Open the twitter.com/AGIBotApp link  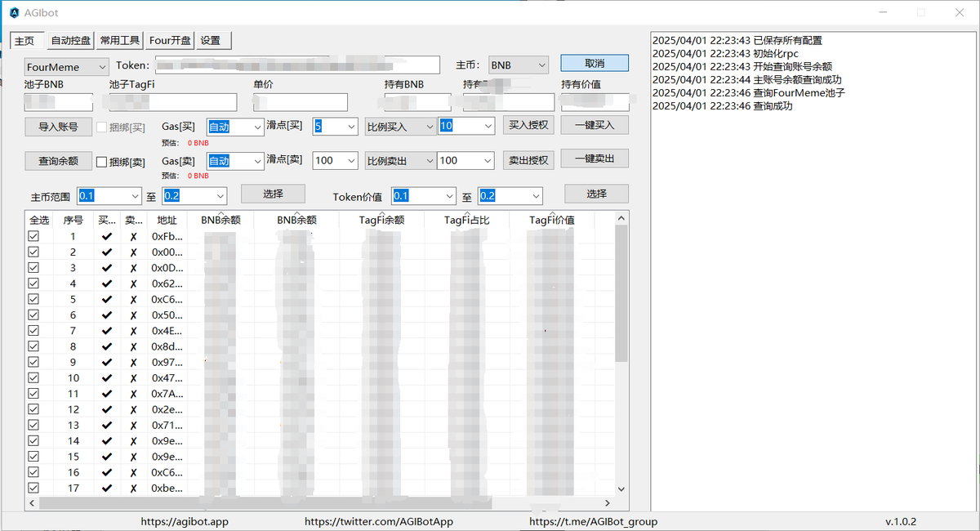(x=379, y=521)
